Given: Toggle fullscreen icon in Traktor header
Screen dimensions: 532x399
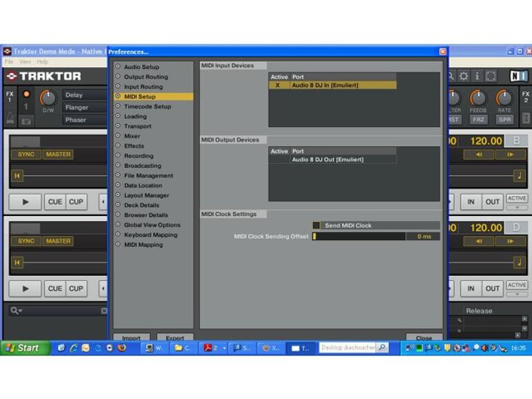Looking at the screenshot, I should click(491, 76).
